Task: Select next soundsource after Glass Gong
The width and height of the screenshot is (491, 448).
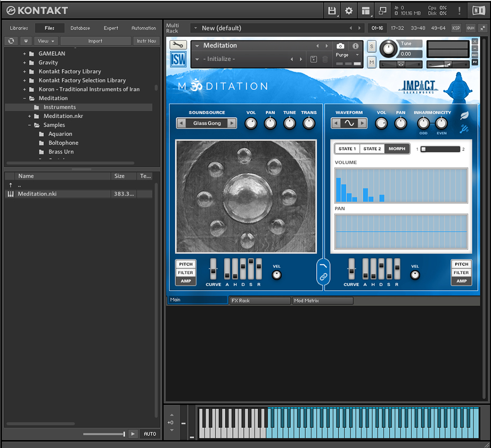Action: [x=232, y=123]
